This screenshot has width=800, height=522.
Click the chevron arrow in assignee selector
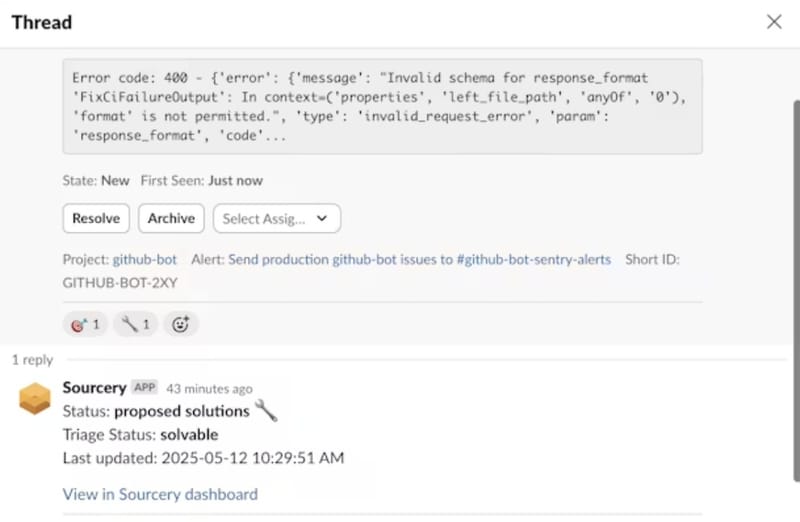(322, 218)
